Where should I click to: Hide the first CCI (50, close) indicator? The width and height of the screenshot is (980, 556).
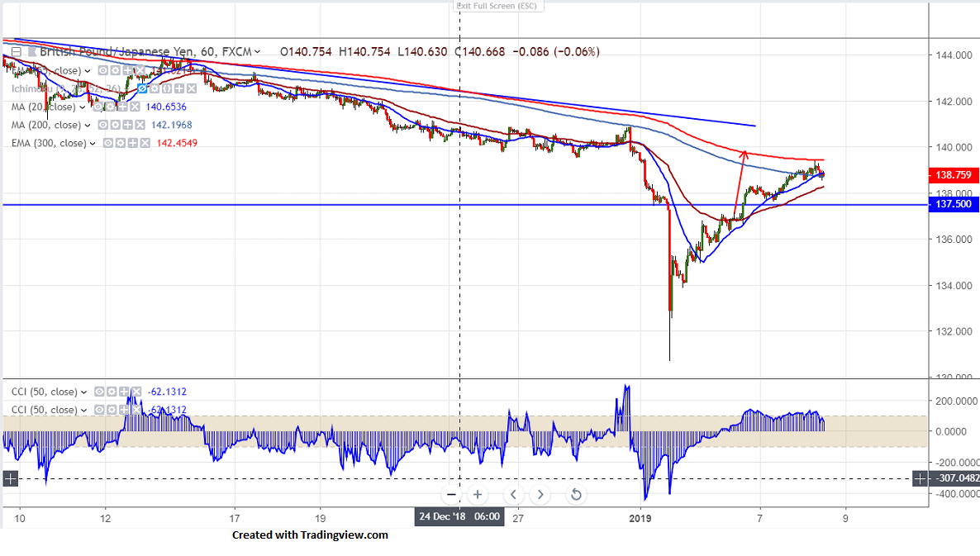point(99,392)
